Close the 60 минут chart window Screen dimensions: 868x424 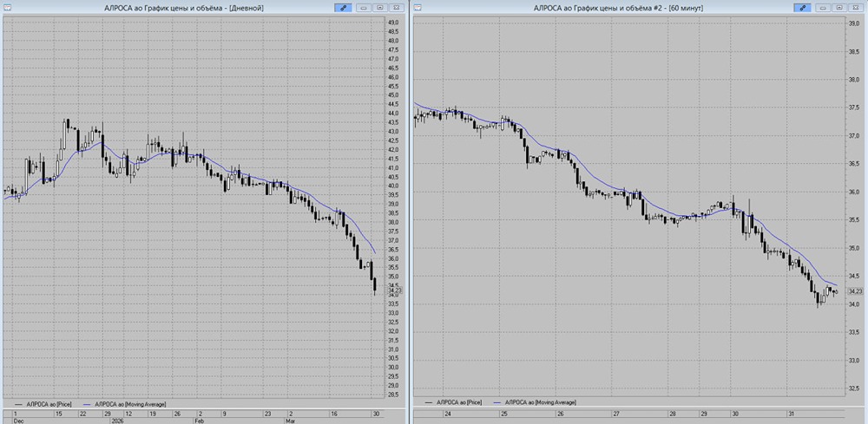(856, 8)
